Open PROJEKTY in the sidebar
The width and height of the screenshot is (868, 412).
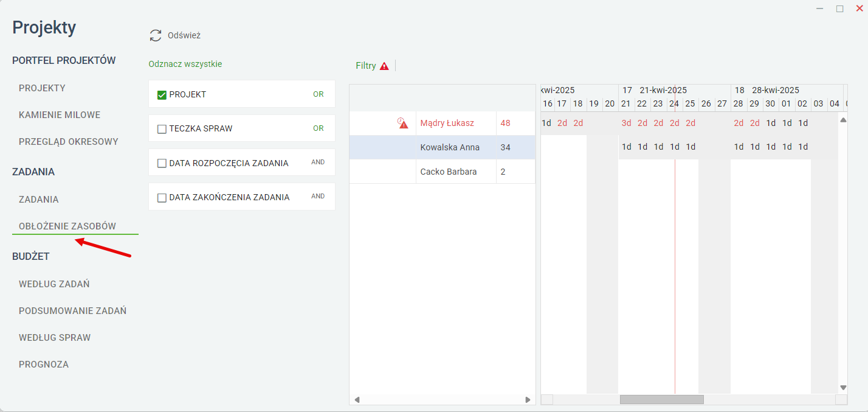pos(42,88)
